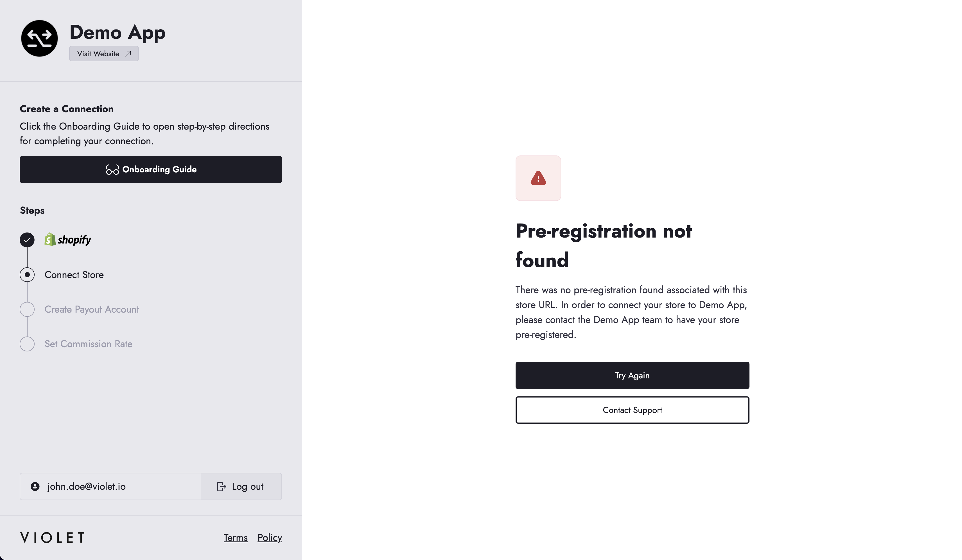Open the Terms link
This screenshot has width=962, height=560.
coord(236,538)
